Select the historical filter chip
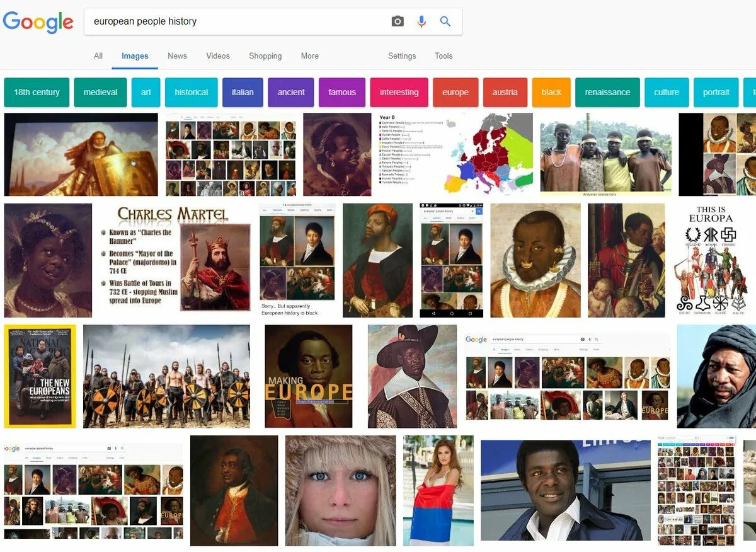The width and height of the screenshot is (756, 552). [x=192, y=92]
